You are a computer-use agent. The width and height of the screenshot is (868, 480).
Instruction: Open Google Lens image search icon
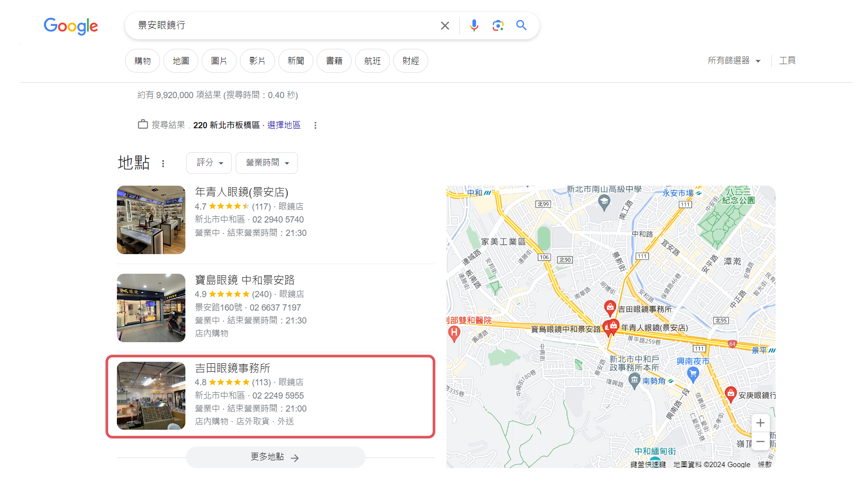coord(498,25)
